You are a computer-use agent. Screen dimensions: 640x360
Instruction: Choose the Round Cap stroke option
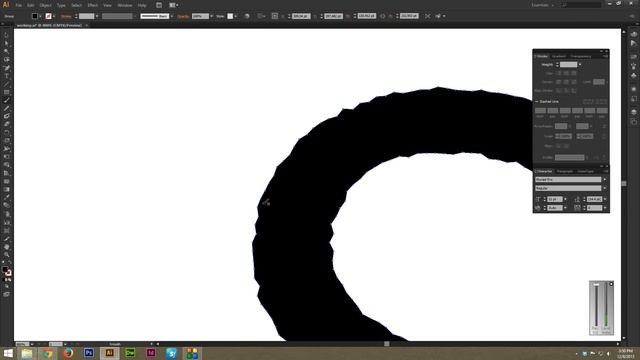566,73
